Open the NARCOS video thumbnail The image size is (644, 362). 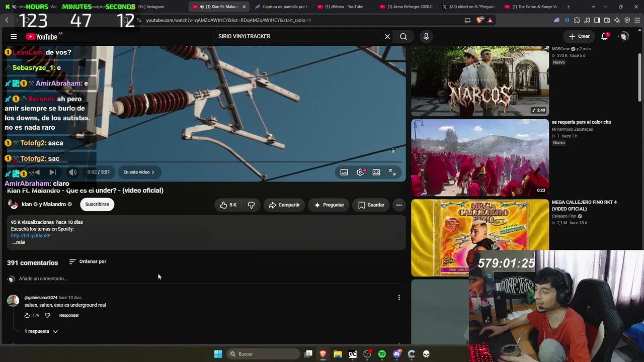pyautogui.click(x=480, y=81)
